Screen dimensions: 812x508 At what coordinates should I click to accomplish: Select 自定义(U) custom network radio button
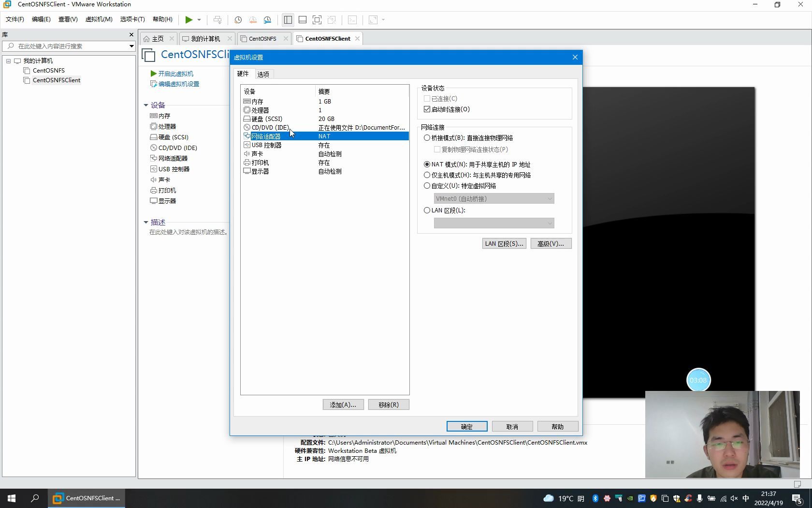(427, 186)
